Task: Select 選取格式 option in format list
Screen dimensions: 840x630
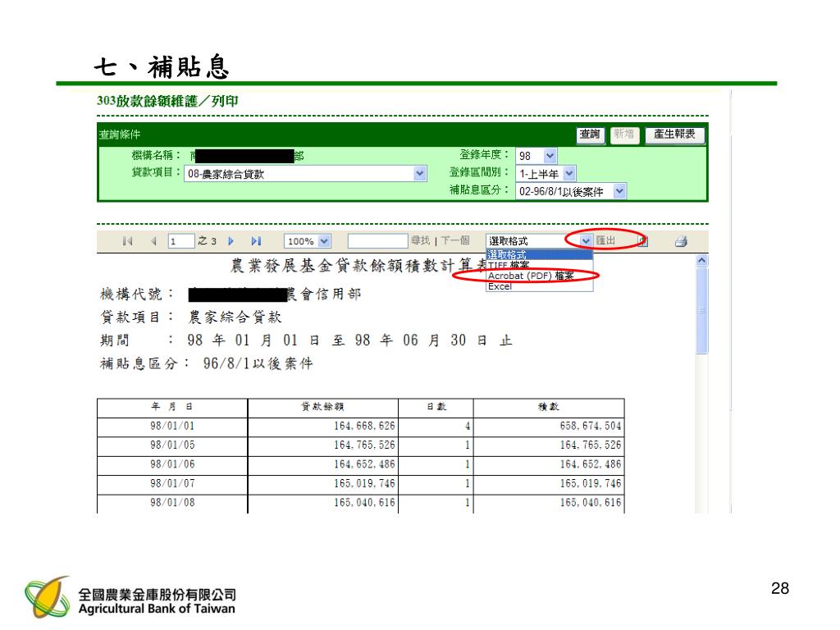Action: 539,254
